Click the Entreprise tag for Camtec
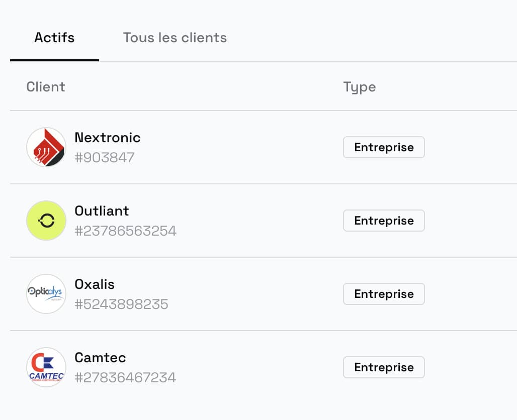The height and width of the screenshot is (420, 517). click(x=384, y=367)
